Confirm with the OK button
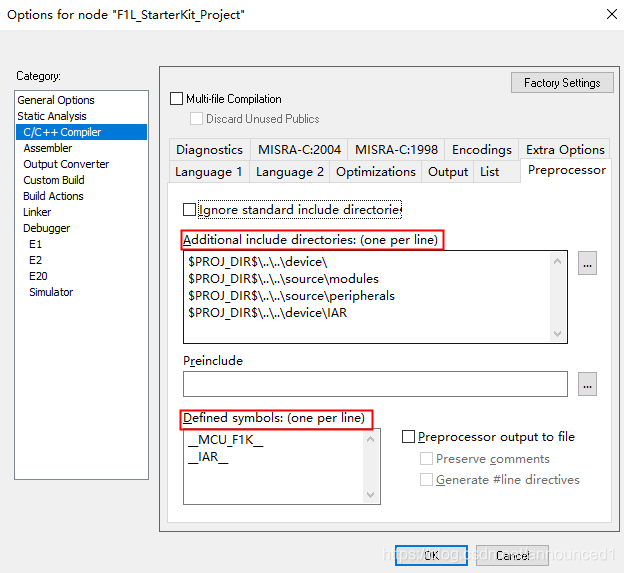Viewport: 624px width, 573px height. click(431, 555)
